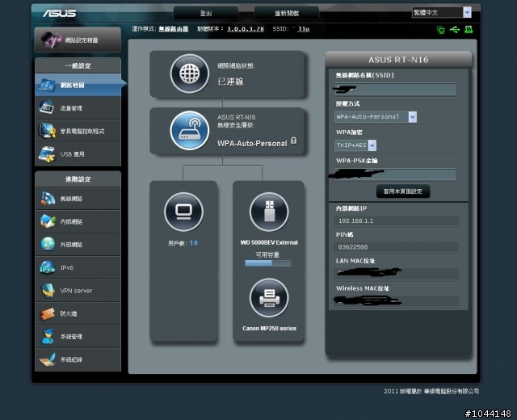Click the lock icon beside WPA-Auto-Personal
Viewport: 517px width, 420px height.
(x=294, y=141)
